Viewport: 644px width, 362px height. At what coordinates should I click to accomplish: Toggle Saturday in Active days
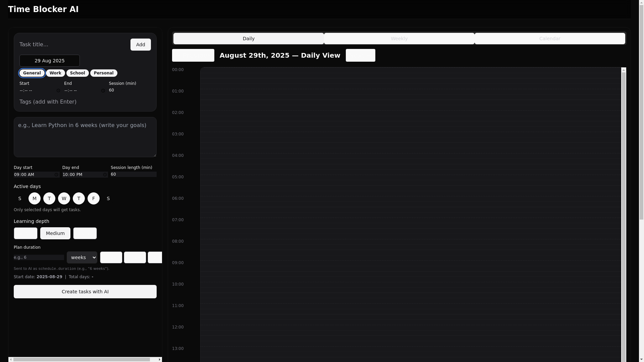pyautogui.click(x=108, y=198)
